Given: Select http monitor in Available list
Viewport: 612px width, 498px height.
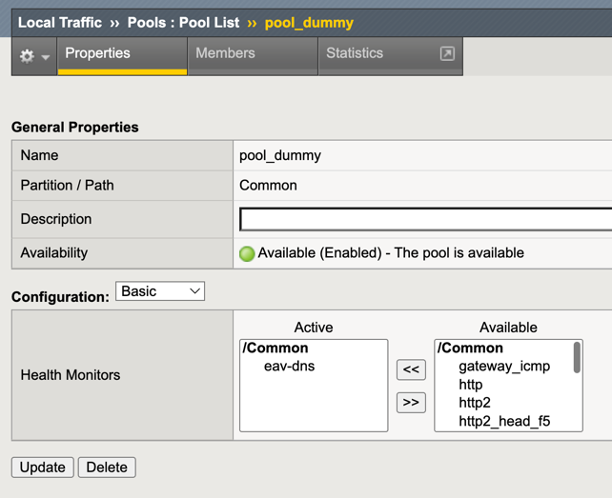Looking at the screenshot, I should coord(470,385).
